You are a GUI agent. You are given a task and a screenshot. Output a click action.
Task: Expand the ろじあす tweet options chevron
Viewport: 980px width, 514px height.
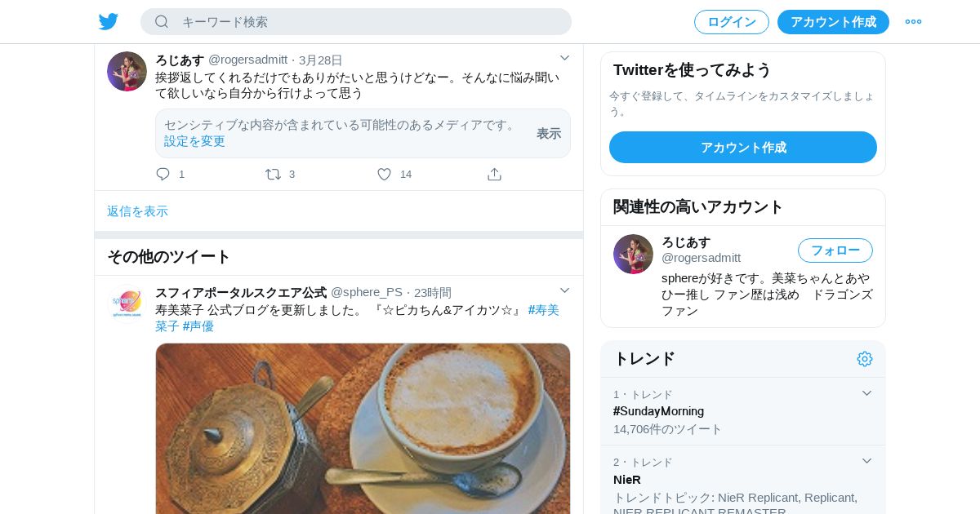[564, 58]
